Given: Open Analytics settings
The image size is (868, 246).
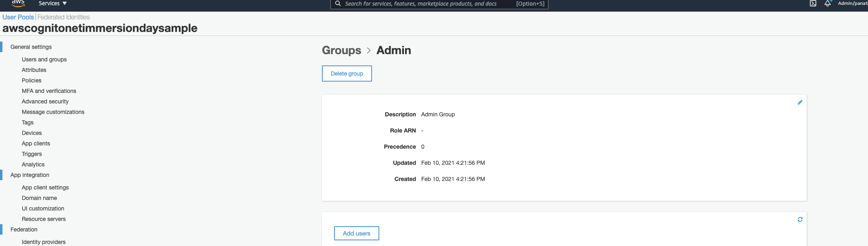Looking at the screenshot, I should tap(33, 164).
